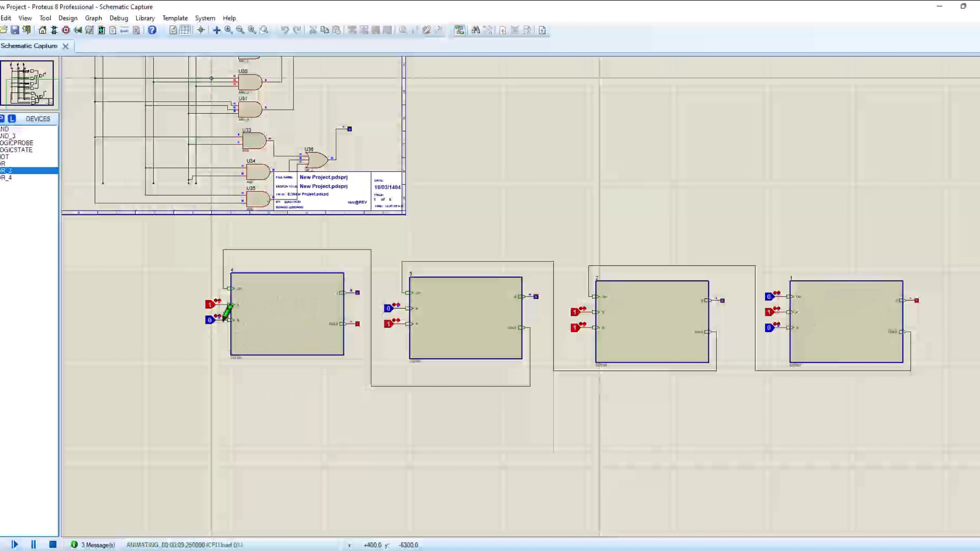Click the binoculars search icon
This screenshot has width=980, height=551.
475,30
